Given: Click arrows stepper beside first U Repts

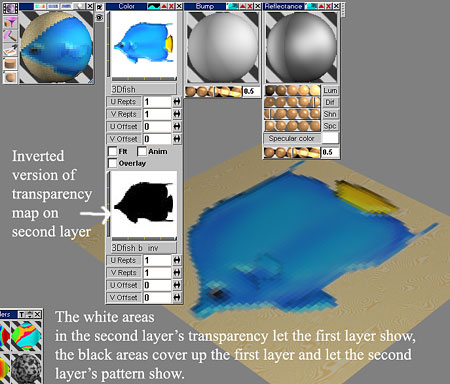Looking at the screenshot, I should pos(177,102).
